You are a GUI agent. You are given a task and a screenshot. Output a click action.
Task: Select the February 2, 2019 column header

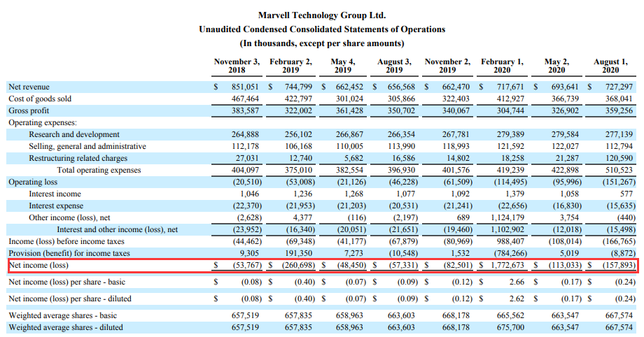click(290, 66)
